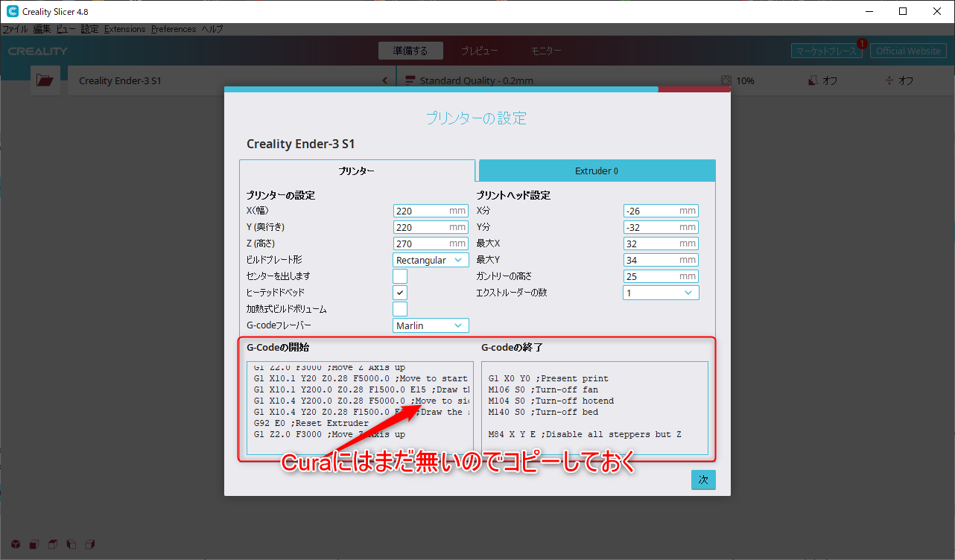This screenshot has width=955, height=560.
Task: Switch to the モニター stage
Action: pyautogui.click(x=546, y=51)
